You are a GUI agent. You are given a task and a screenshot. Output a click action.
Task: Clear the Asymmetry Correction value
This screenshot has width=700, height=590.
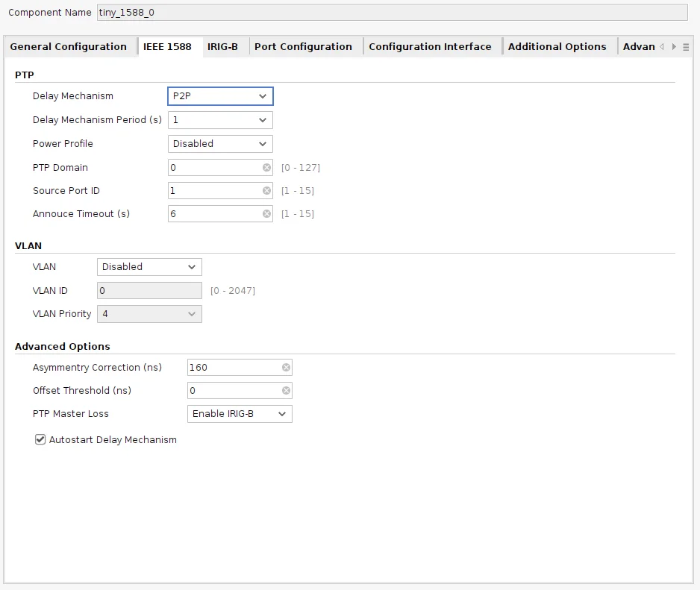[286, 368]
